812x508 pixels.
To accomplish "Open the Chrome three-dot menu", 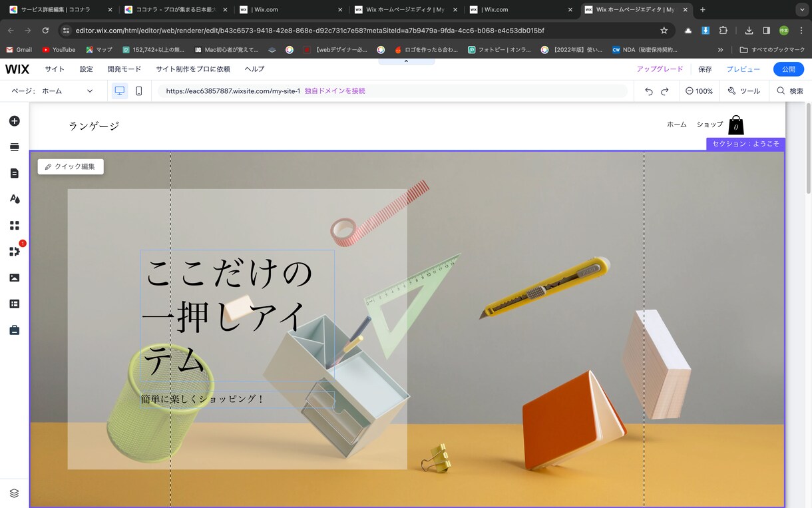I will coord(801,31).
